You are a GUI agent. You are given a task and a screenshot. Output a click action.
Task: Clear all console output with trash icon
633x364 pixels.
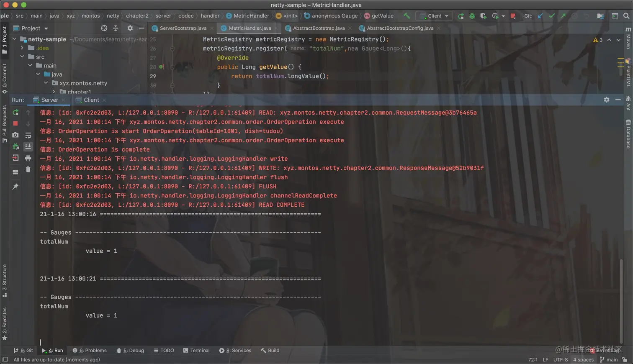pyautogui.click(x=28, y=169)
